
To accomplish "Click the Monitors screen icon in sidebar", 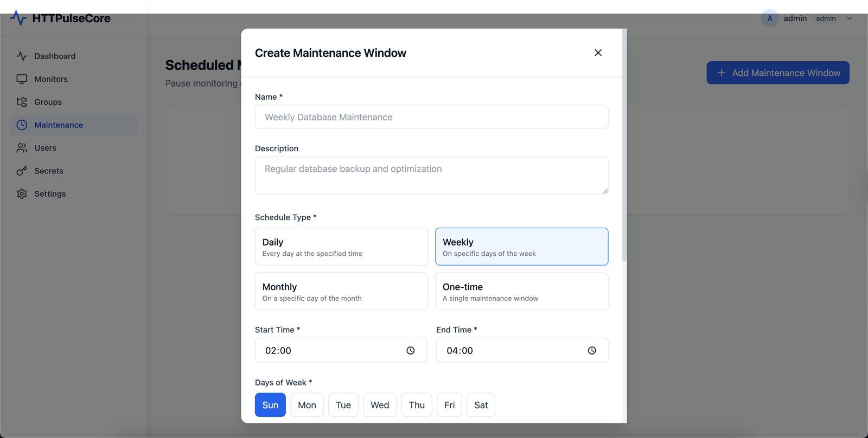I will pyautogui.click(x=22, y=79).
